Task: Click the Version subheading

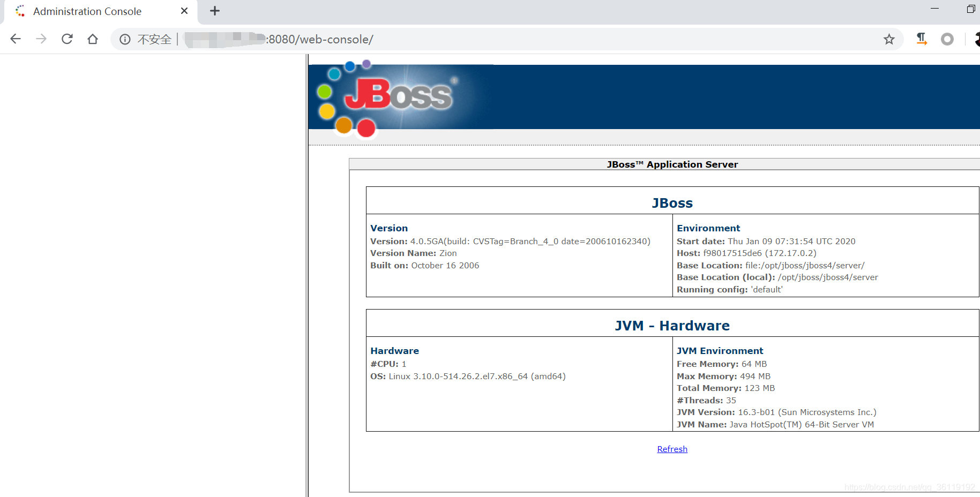Action: pos(389,228)
